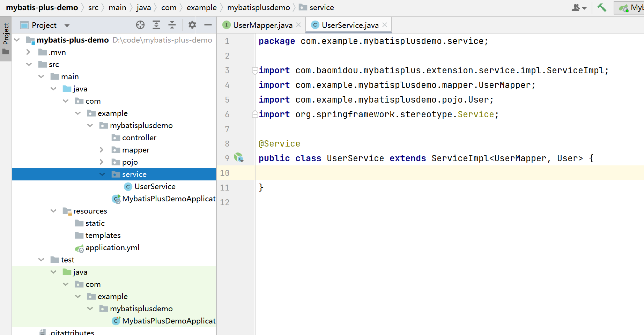Click mybatisplusdemo in the breadcrumb path
Screen dimensions: 644x335
click(258, 7)
